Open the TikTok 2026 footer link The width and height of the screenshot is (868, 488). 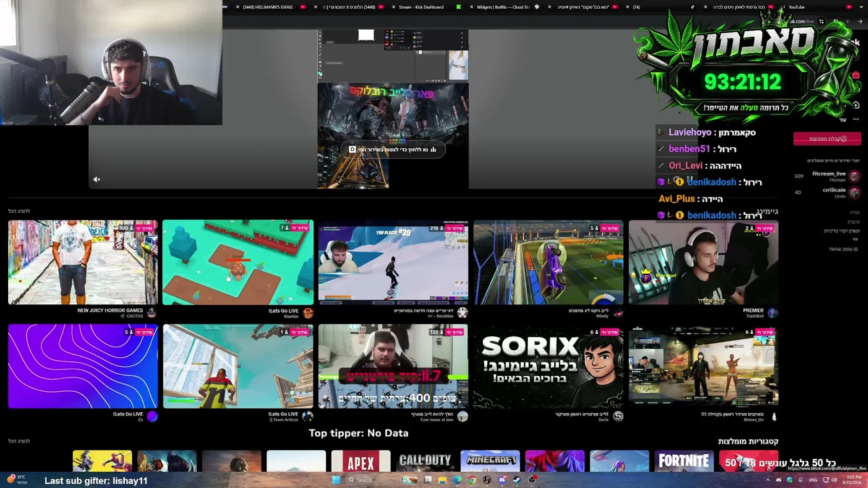(x=844, y=249)
